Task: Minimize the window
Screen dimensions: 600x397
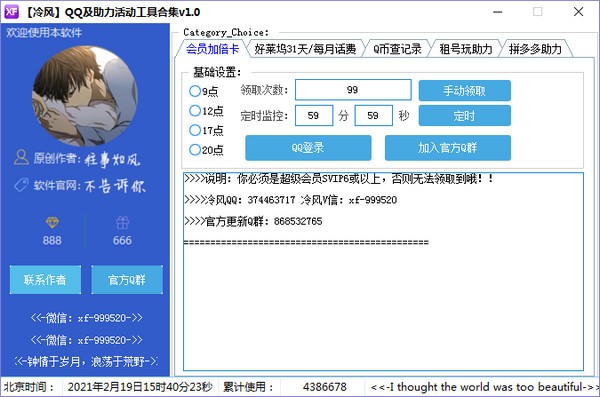Action: [497, 12]
